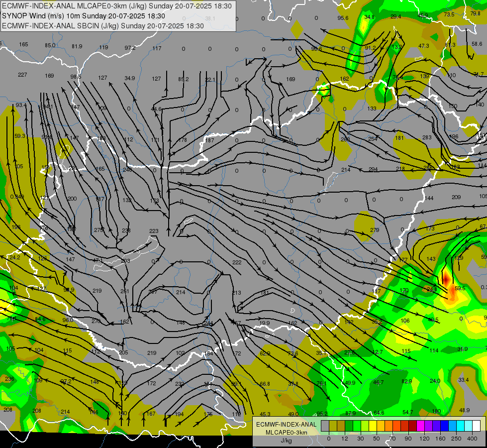
Task: Select the map value 33.4
Action: [x=464, y=380]
